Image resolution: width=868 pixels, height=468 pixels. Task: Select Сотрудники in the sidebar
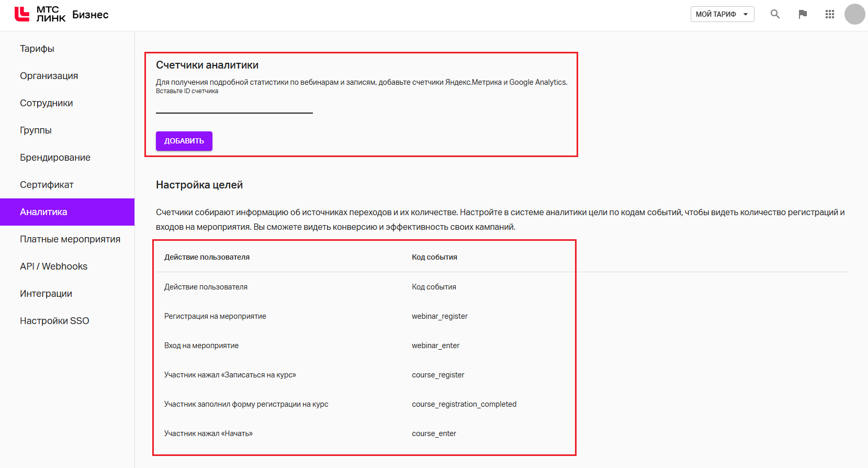[47, 103]
